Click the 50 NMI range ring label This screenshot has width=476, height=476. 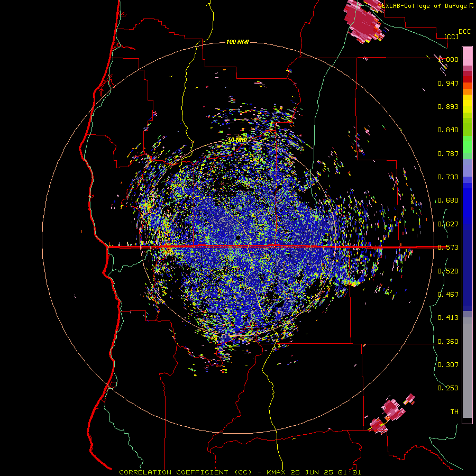(x=237, y=140)
